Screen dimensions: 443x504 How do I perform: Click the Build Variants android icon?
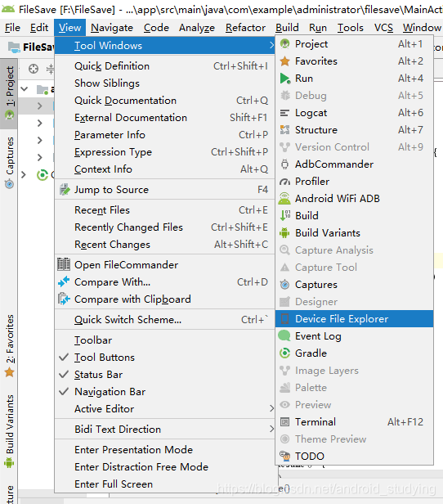[284, 233]
